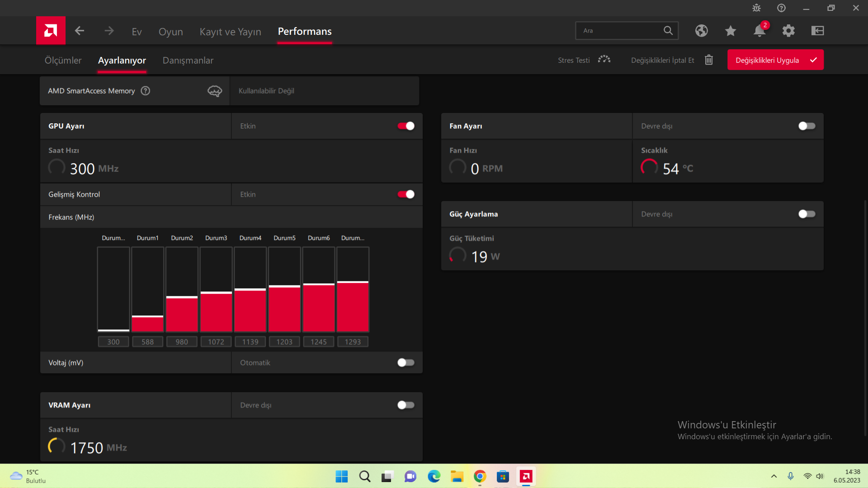Open the Oyun tab
868x488 pixels.
click(x=171, y=32)
